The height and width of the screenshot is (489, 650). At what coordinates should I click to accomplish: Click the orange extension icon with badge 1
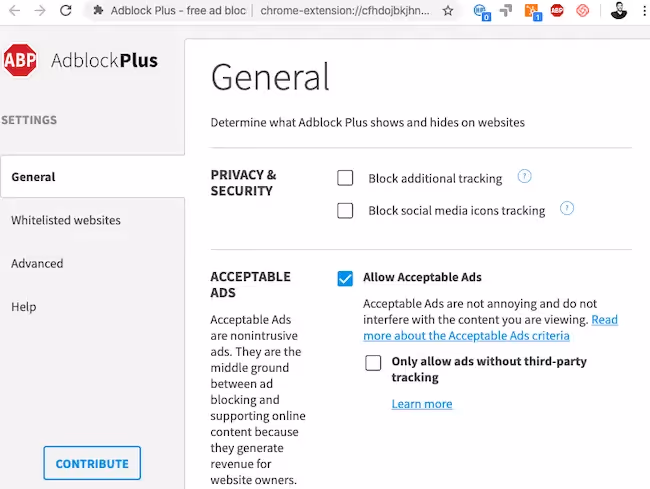click(x=532, y=11)
